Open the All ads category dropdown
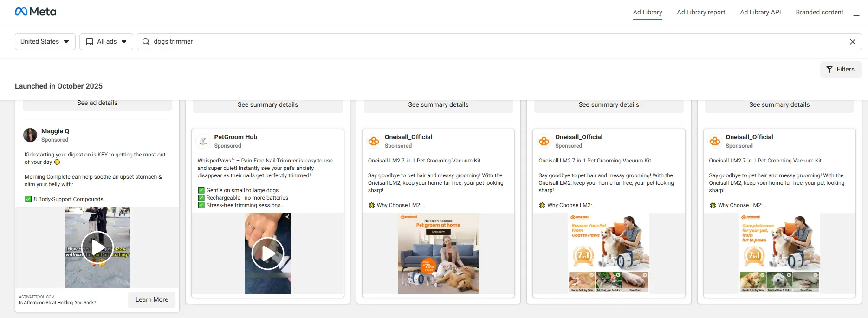The width and height of the screenshot is (868, 318). point(106,42)
